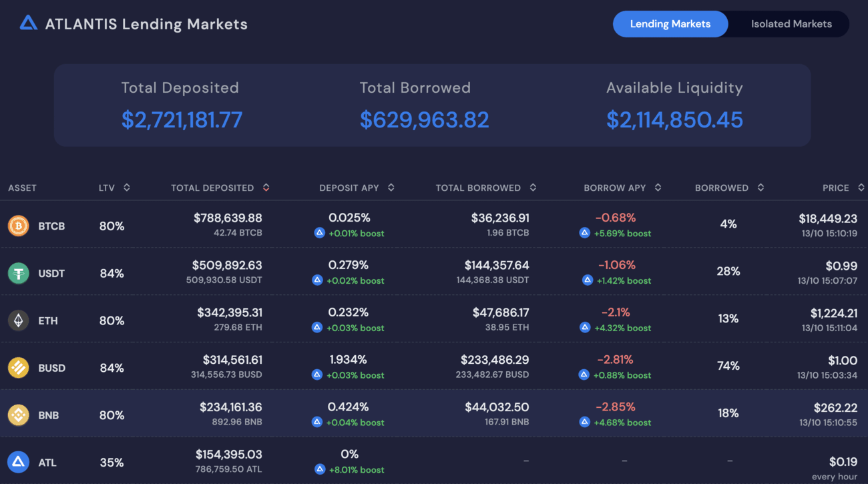Screen dimensions: 868x484
Task: Click the BNB coin icon
Action: 18,415
